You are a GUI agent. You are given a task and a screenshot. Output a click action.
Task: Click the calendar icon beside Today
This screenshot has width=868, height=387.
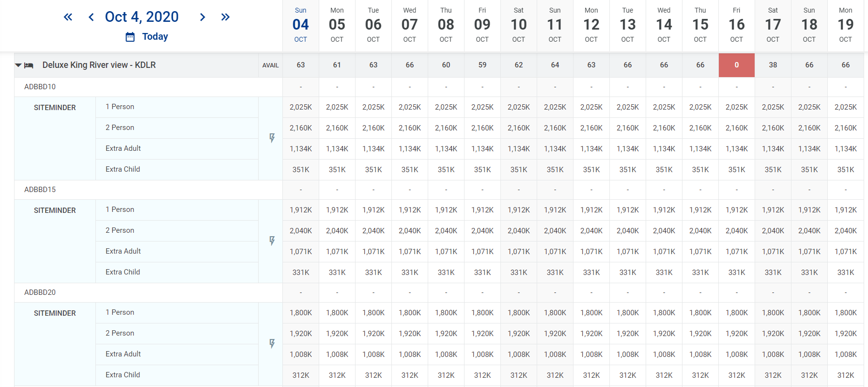pyautogui.click(x=130, y=37)
